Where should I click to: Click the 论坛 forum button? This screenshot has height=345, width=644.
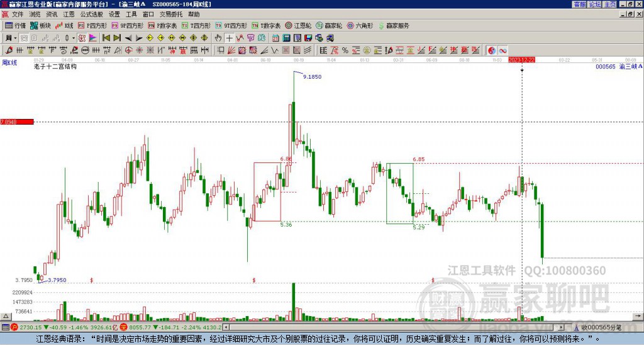[x=594, y=4]
